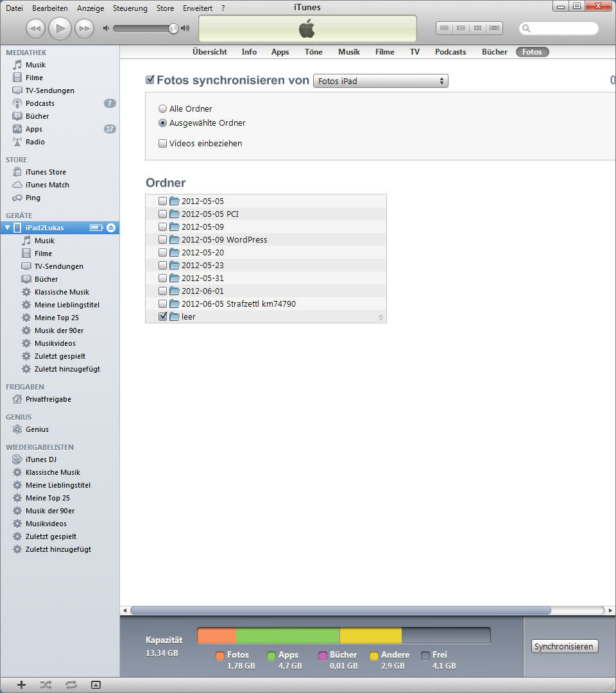616x693 pixels.
Task: Eject iPad2Lukas via eject icon
Action: (x=111, y=228)
